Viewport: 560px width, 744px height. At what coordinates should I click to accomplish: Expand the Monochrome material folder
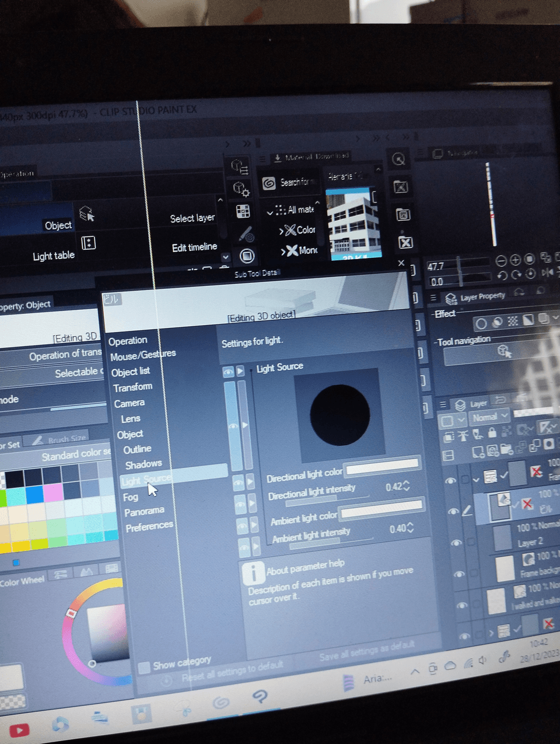click(x=283, y=252)
